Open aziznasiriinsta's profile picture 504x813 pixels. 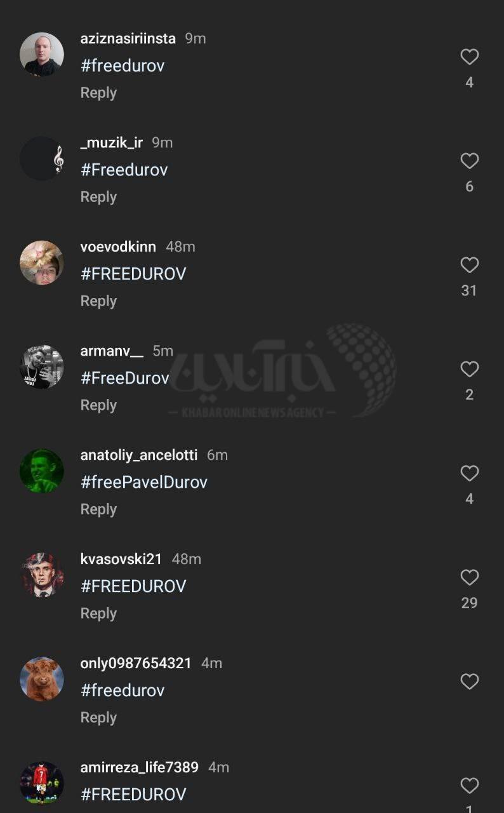(x=42, y=55)
